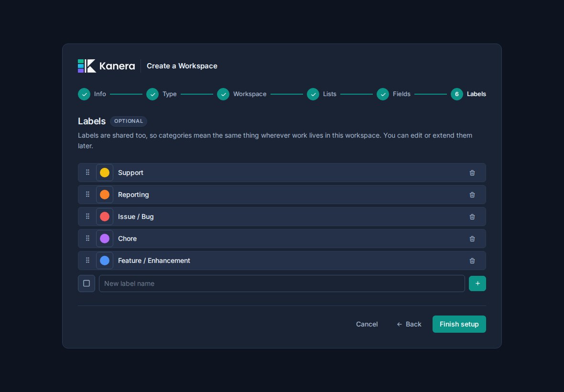
Task: Delete the Issue / Bug label
Action: point(472,217)
